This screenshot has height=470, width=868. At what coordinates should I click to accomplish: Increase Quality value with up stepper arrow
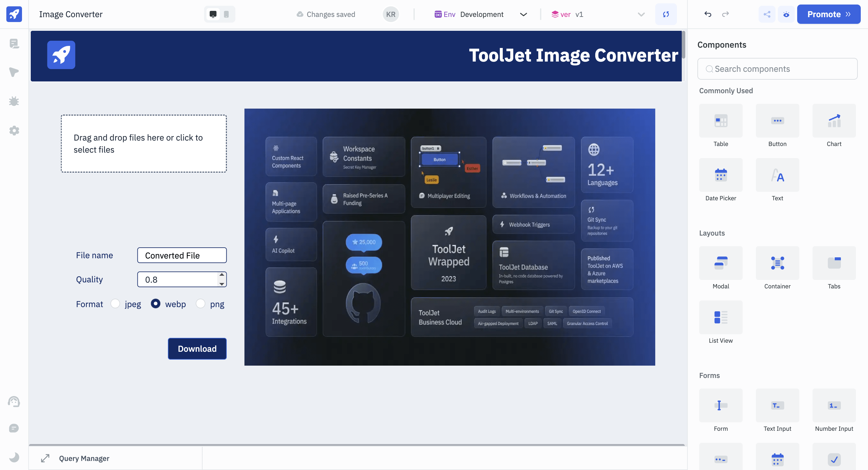click(x=222, y=275)
